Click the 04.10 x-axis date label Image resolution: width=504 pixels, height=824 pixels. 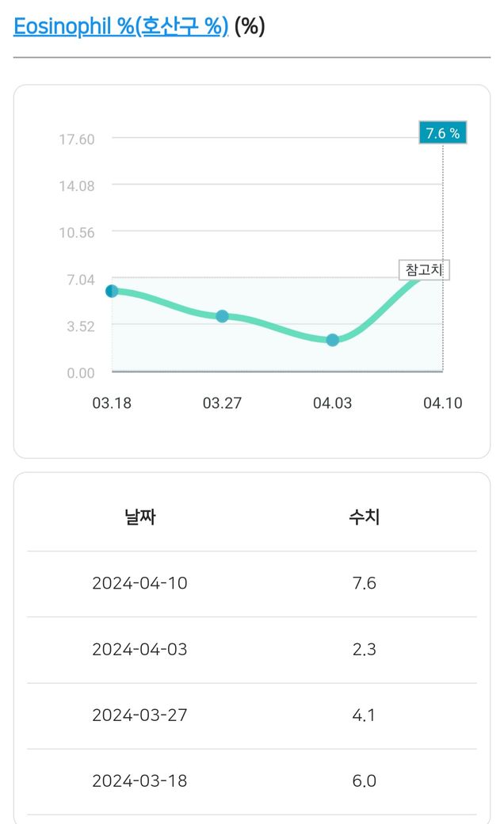pos(442,403)
